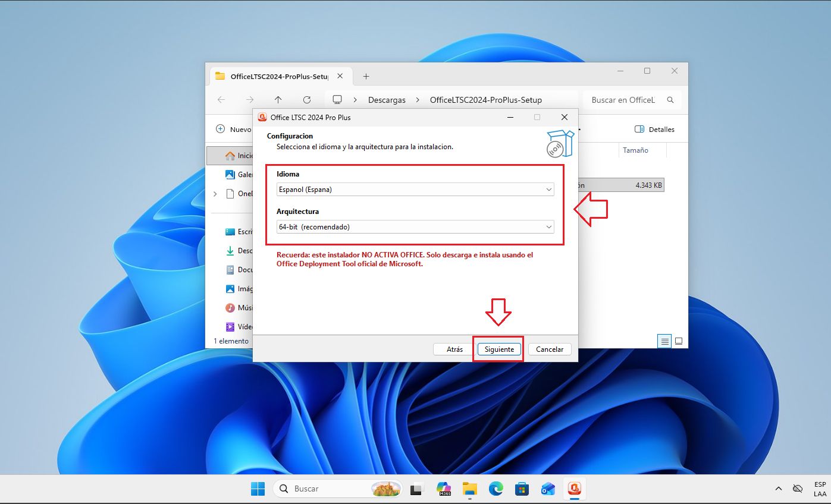The image size is (831, 504).
Task: Click the Atrás button in installer
Action: coord(454,349)
